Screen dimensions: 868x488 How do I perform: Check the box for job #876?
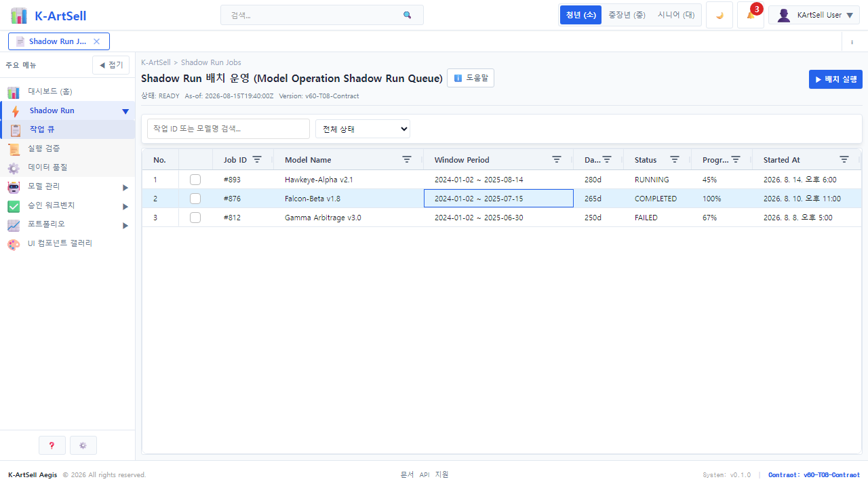pos(195,199)
